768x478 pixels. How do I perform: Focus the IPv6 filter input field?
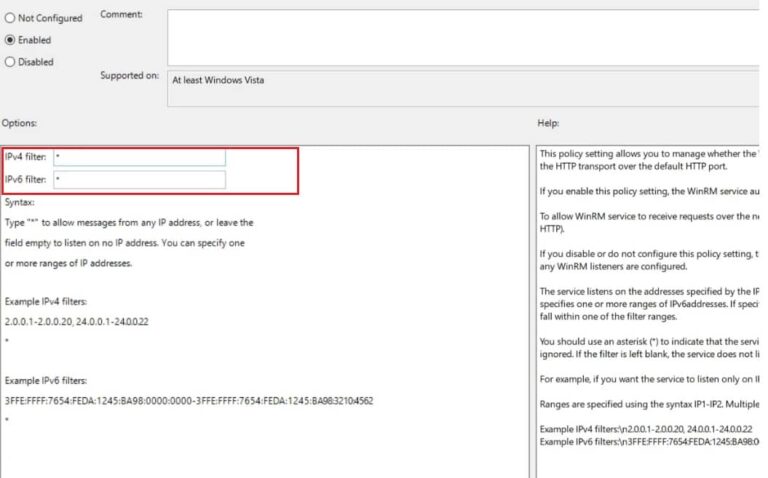coord(140,180)
